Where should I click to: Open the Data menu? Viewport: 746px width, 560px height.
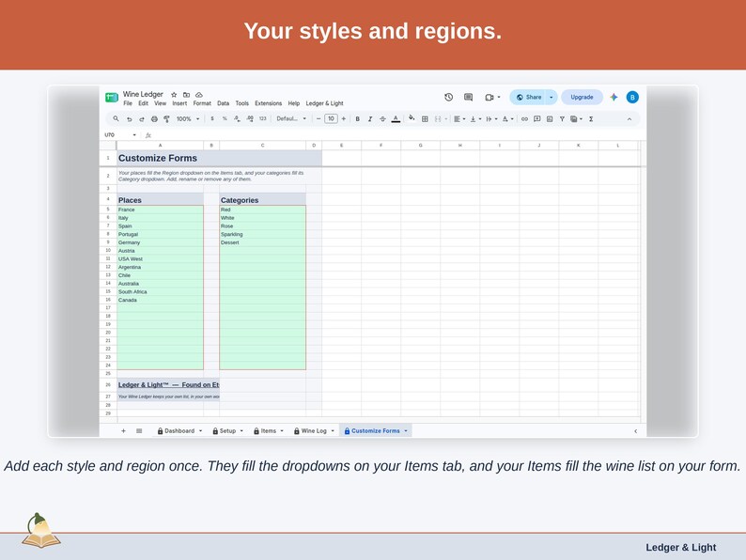click(223, 103)
